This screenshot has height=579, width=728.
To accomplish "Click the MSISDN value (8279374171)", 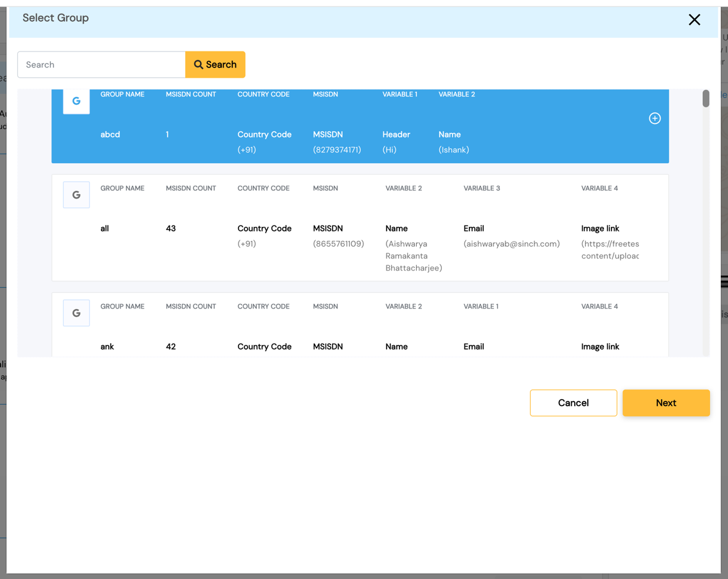I will [336, 150].
